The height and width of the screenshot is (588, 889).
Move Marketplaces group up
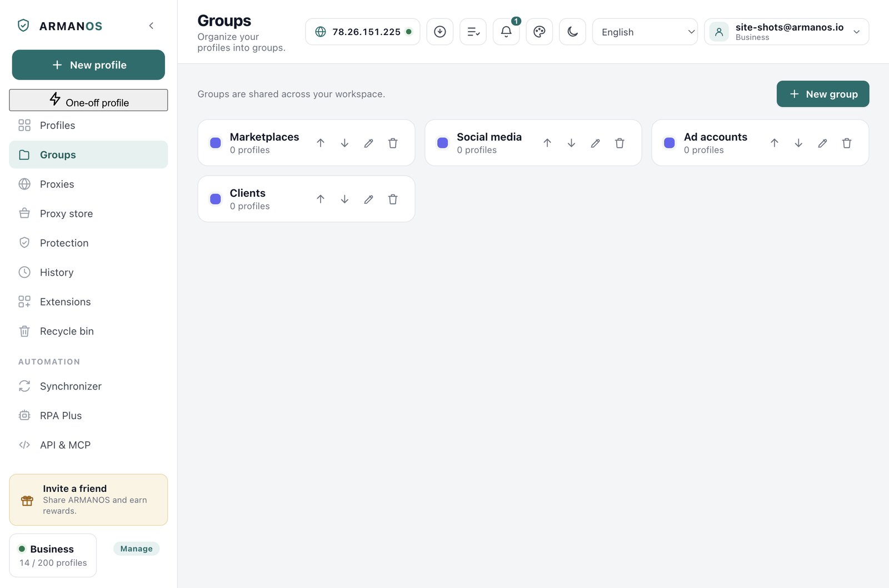tap(321, 143)
